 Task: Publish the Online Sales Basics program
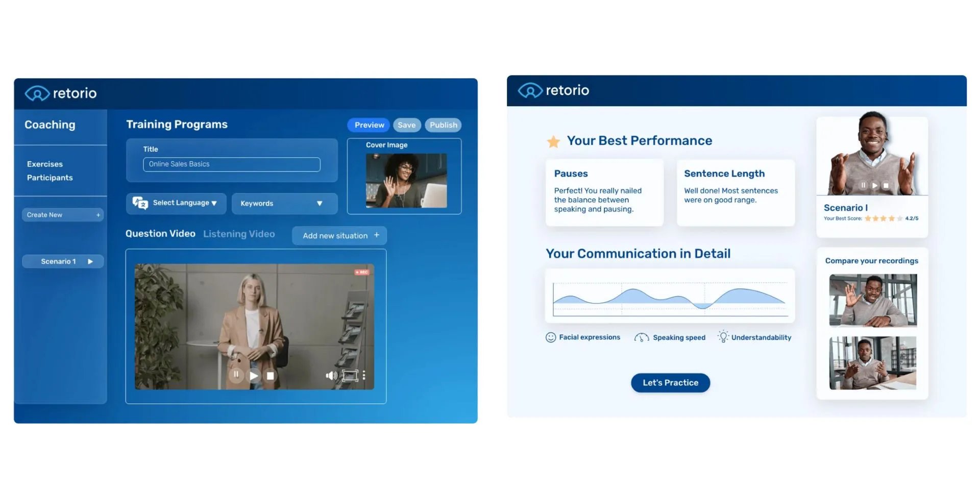click(x=443, y=125)
